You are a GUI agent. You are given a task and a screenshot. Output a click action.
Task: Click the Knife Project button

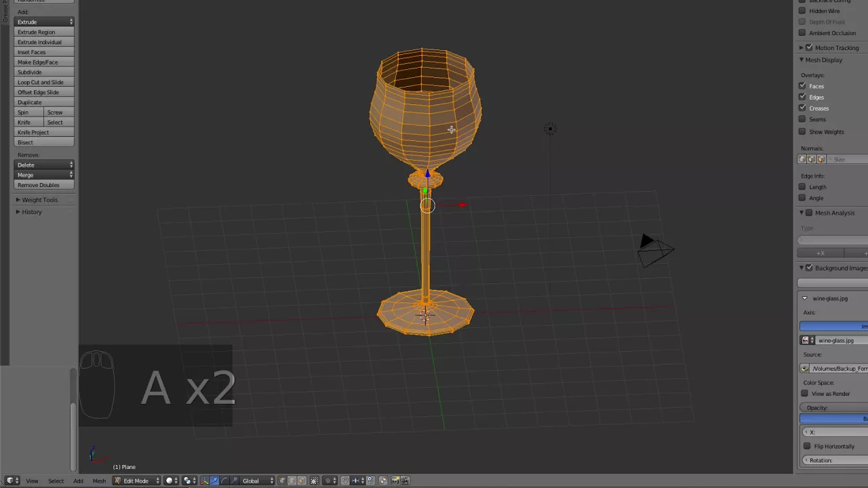click(x=44, y=132)
